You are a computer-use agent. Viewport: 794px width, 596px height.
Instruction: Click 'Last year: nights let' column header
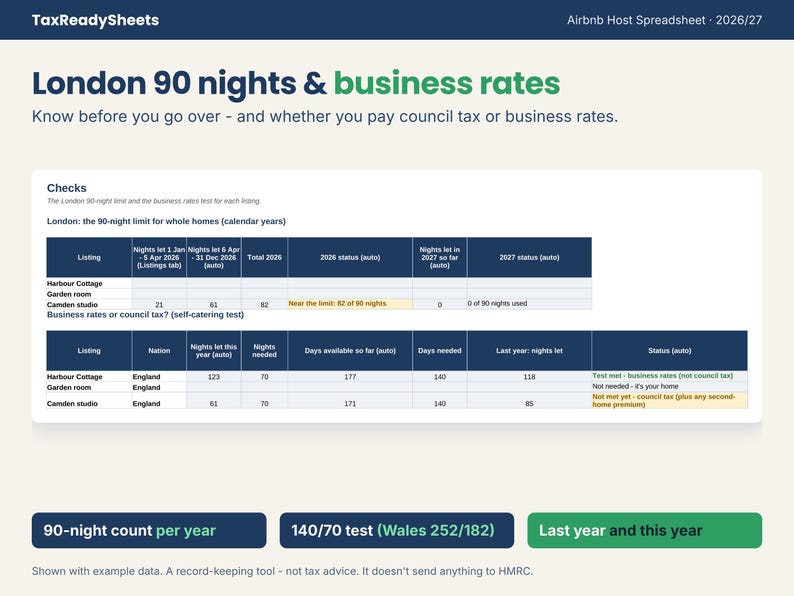(529, 350)
